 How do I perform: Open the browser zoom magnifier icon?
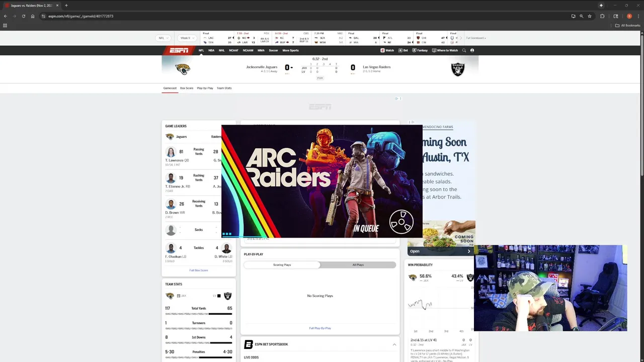[581, 16]
